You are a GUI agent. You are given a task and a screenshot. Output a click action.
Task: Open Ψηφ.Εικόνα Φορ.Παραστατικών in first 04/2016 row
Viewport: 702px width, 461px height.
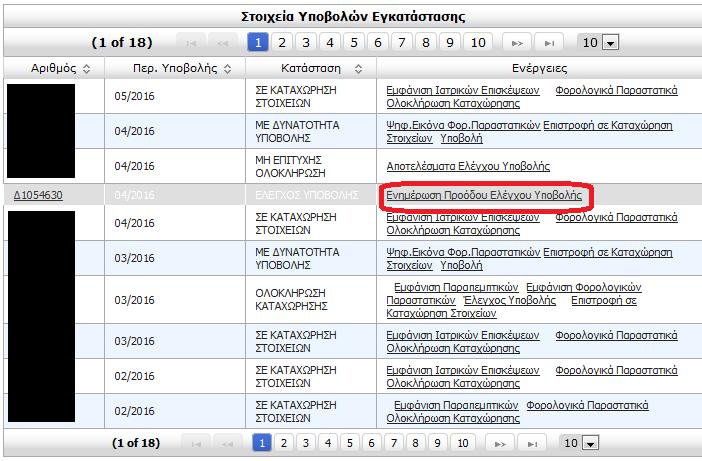pyautogui.click(x=463, y=125)
